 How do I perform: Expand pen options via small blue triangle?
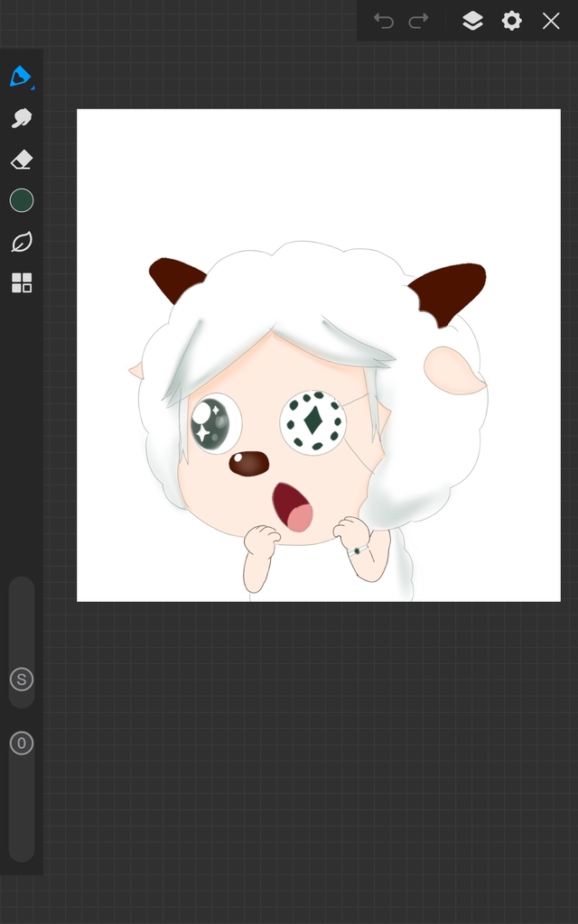(33, 88)
